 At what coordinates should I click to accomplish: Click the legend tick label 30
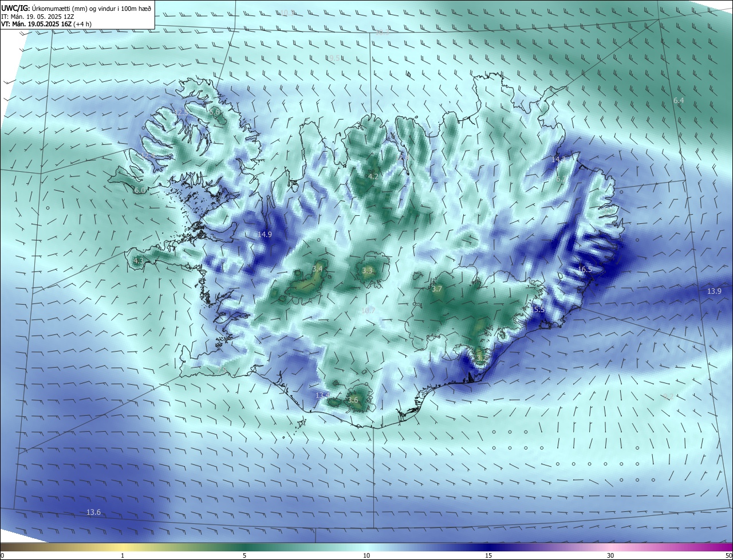[610, 555]
